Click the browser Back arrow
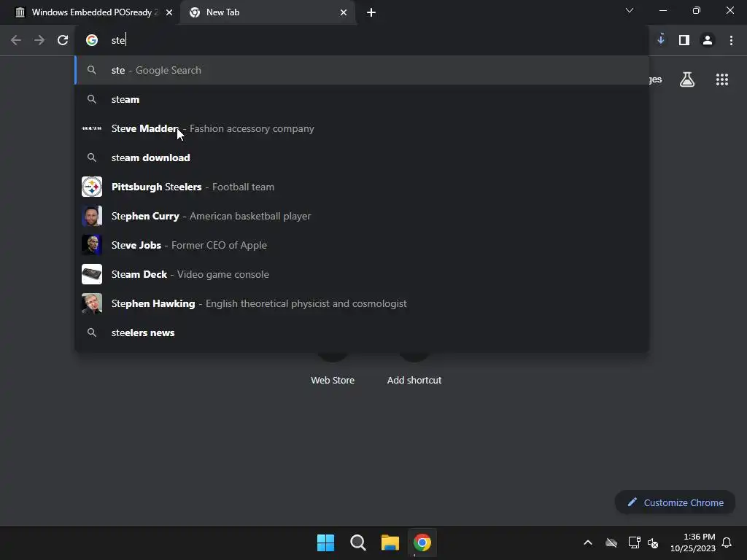Viewport: 747px width, 560px height. [16, 40]
